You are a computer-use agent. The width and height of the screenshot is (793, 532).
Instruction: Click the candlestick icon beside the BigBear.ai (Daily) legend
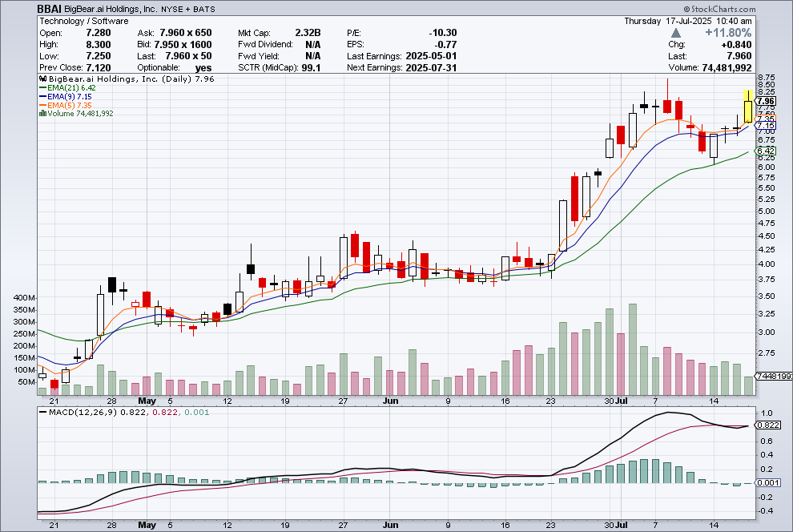coord(43,79)
